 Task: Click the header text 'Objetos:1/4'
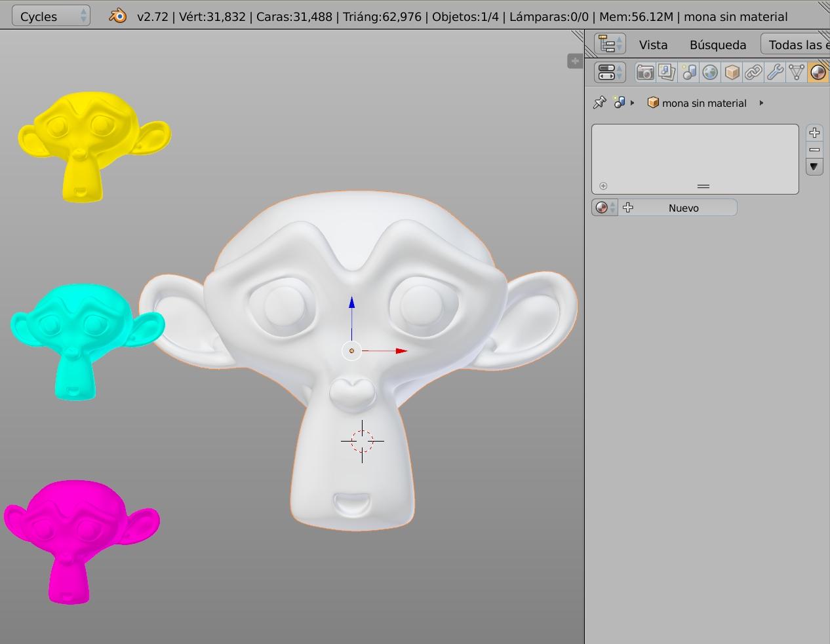465,17
